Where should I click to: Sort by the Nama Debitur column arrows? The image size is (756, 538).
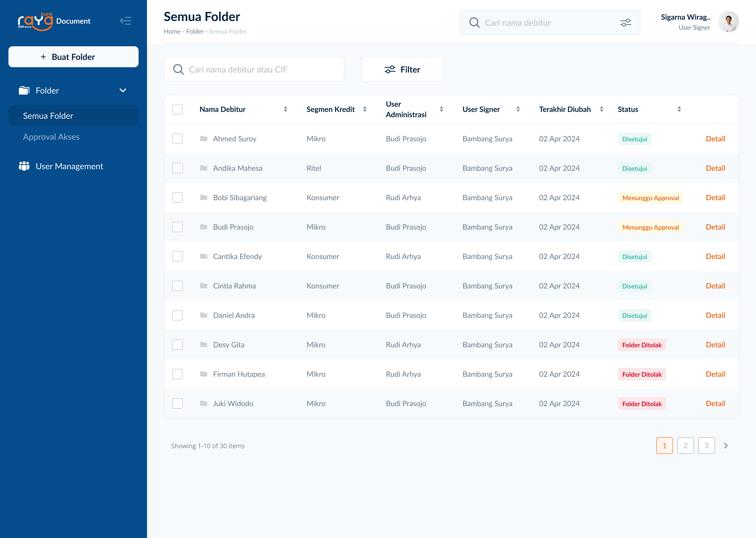tap(285, 109)
